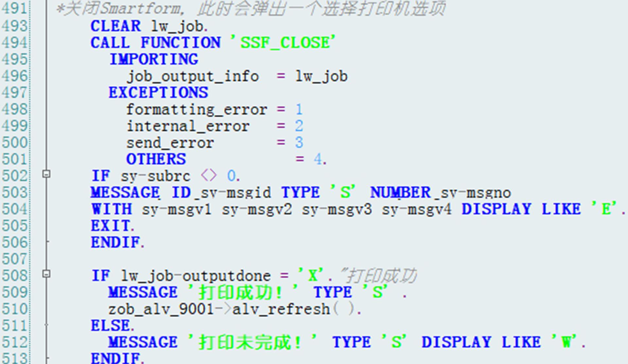The image size is (628, 364).
Task: Click line number 508 in the gutter
Action: click(14, 276)
